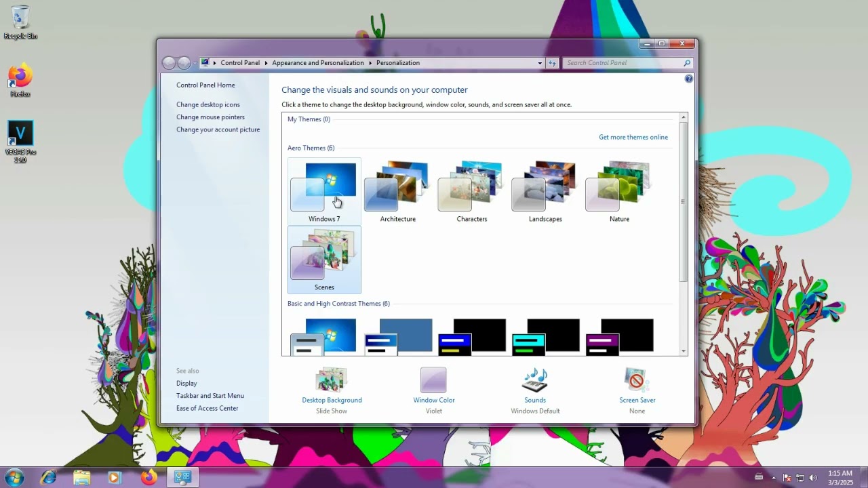Click Control Panel taskbar button
The width and height of the screenshot is (868, 488).
182,477
